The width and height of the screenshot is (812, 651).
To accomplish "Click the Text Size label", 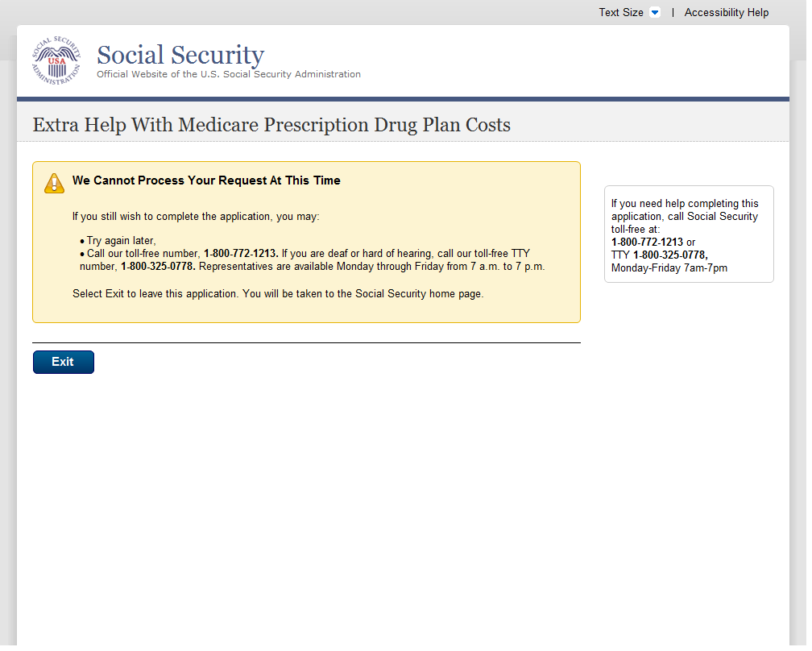I will tap(620, 13).
